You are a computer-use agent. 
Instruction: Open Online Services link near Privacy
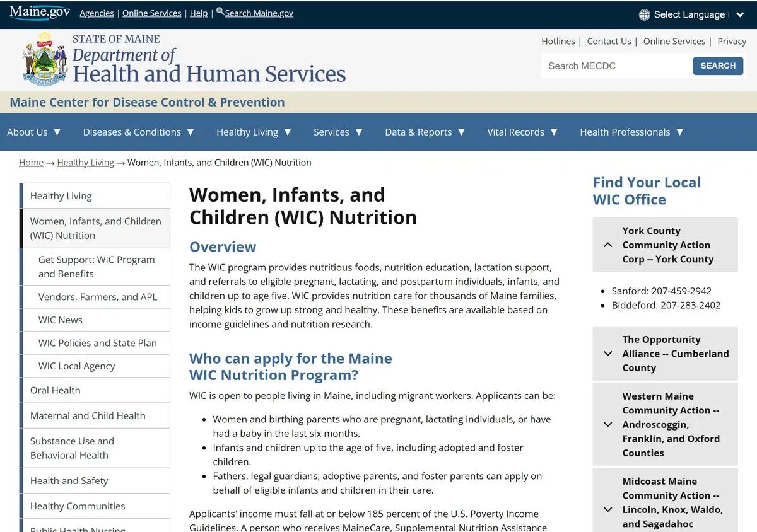tap(674, 41)
